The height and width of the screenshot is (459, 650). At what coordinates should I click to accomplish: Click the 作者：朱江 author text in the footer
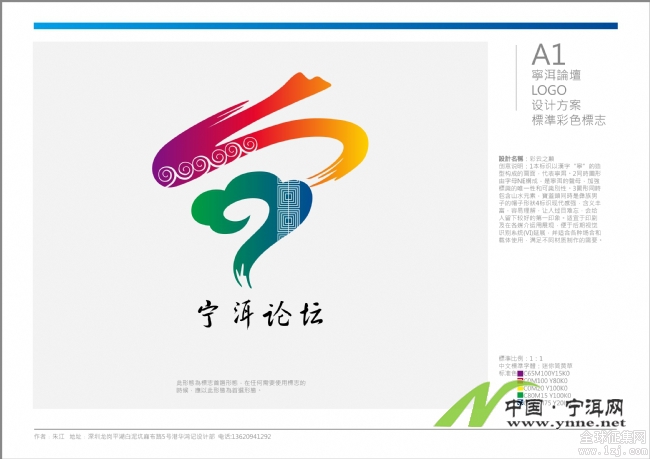[49, 437]
